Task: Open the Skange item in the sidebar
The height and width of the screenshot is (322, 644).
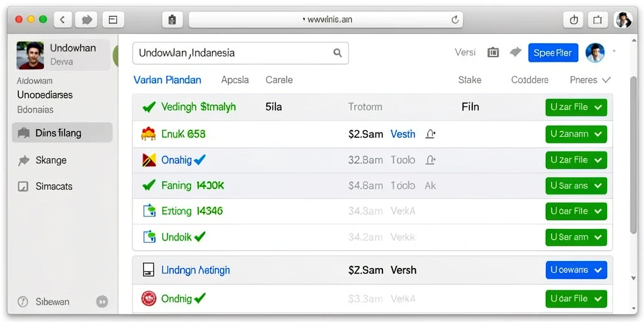Action: 51,160
